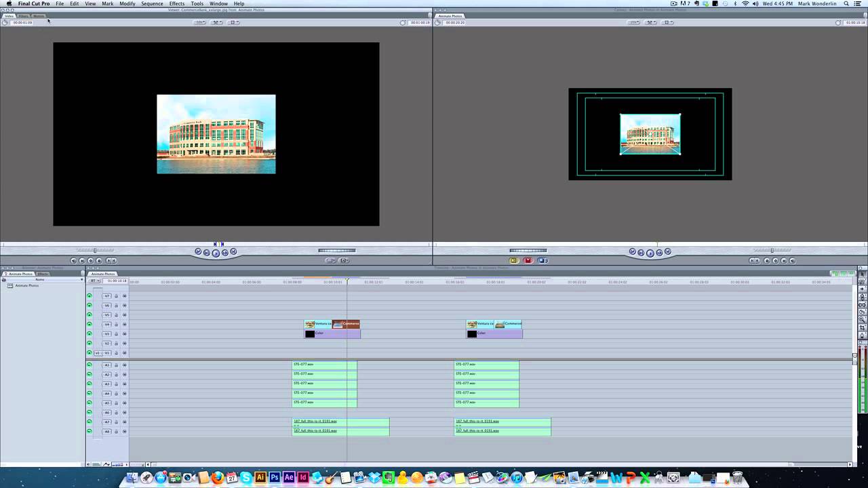Lock the A1 audio track

(x=116, y=365)
